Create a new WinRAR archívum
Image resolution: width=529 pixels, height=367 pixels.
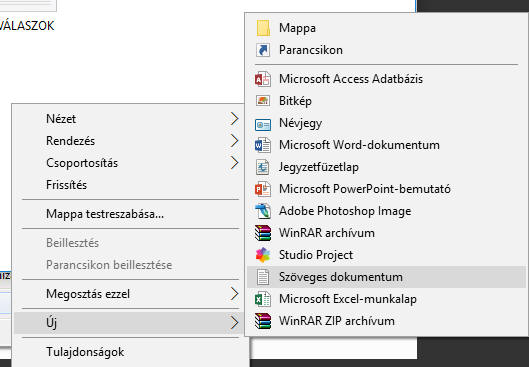(x=386, y=233)
